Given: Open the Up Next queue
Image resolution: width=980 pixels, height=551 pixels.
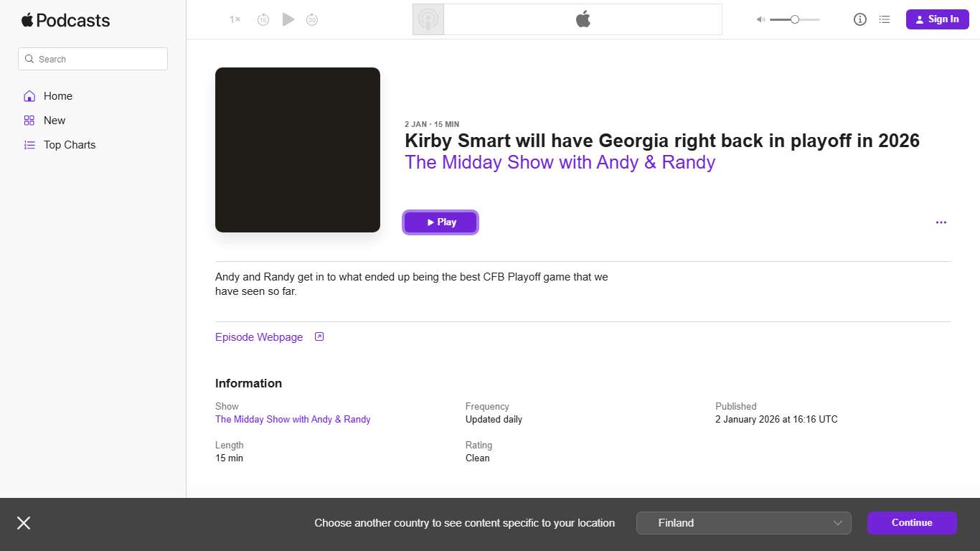Looking at the screenshot, I should tap(885, 19).
